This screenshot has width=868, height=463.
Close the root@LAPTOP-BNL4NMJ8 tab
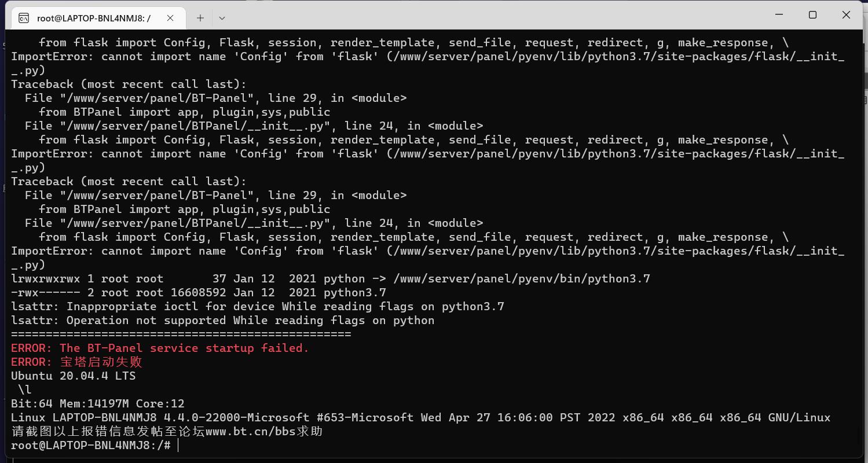170,18
